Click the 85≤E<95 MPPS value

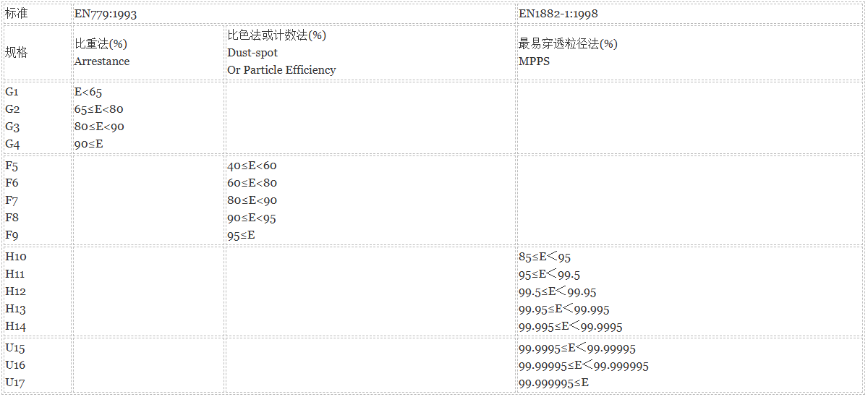click(x=545, y=257)
